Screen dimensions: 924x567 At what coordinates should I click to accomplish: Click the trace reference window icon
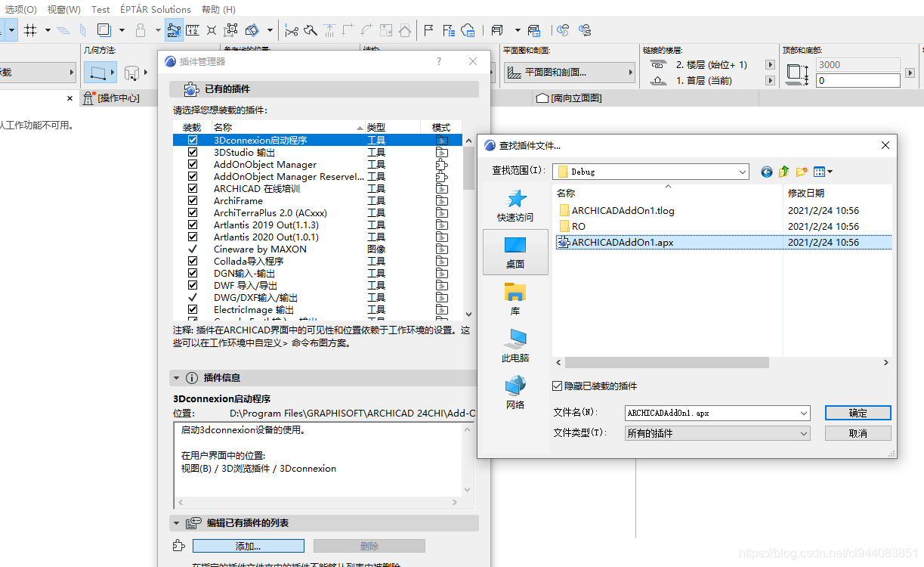[x=497, y=30]
